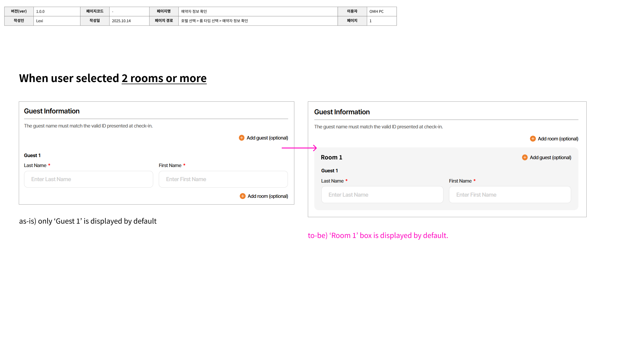The width and height of the screenshot is (633, 364).
Task: Focus the Last Name field inside Room 1 box
Action: tap(382, 195)
